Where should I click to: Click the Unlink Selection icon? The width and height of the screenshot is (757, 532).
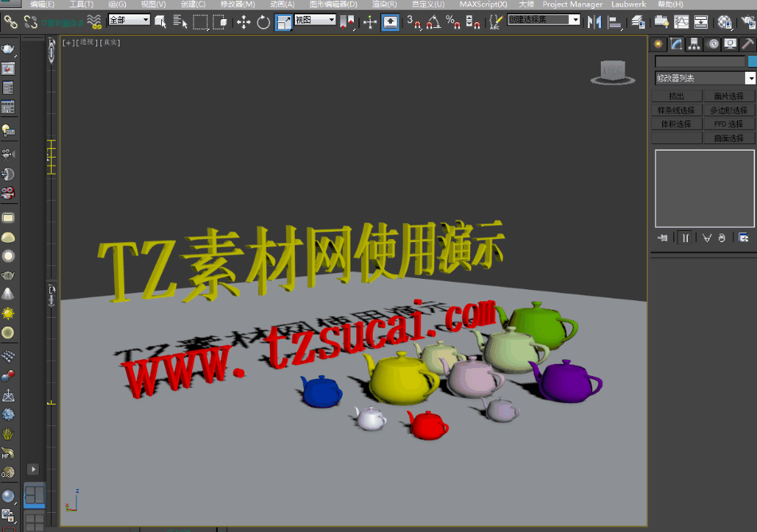click(31, 22)
